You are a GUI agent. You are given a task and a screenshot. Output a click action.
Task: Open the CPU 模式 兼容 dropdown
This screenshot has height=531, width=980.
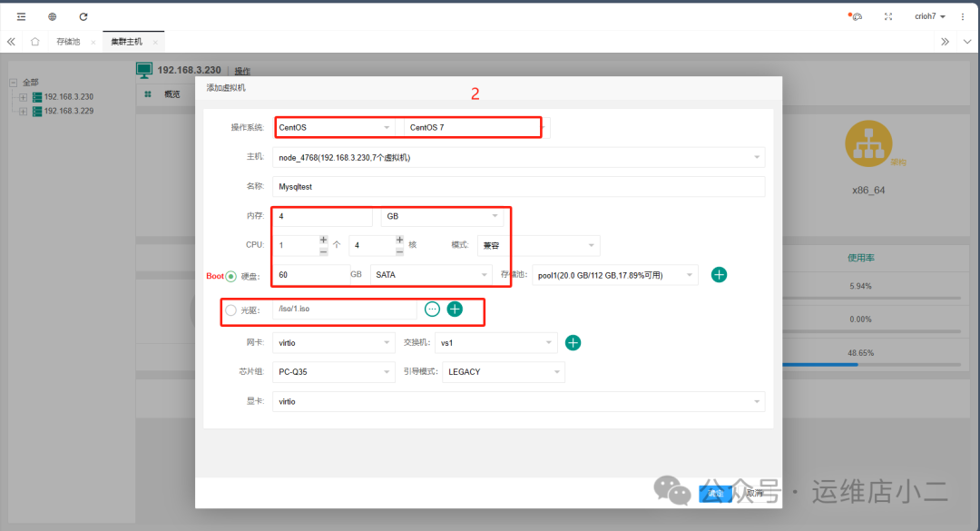(539, 245)
